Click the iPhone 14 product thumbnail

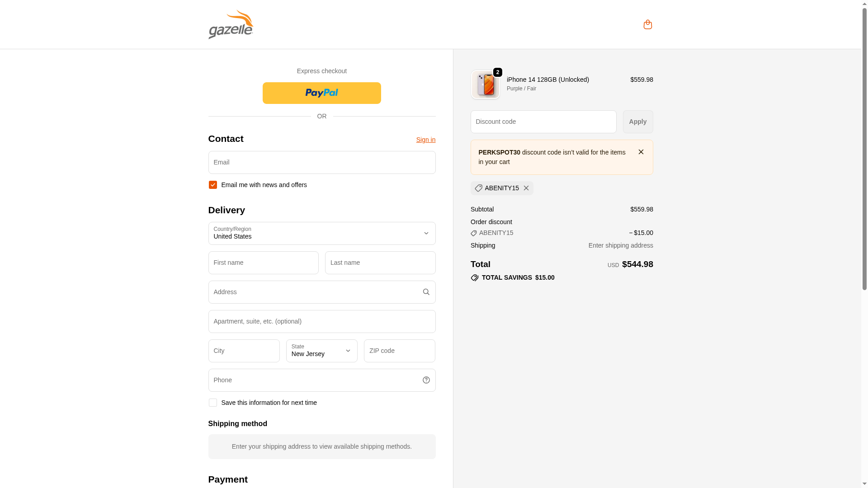pos(485,84)
